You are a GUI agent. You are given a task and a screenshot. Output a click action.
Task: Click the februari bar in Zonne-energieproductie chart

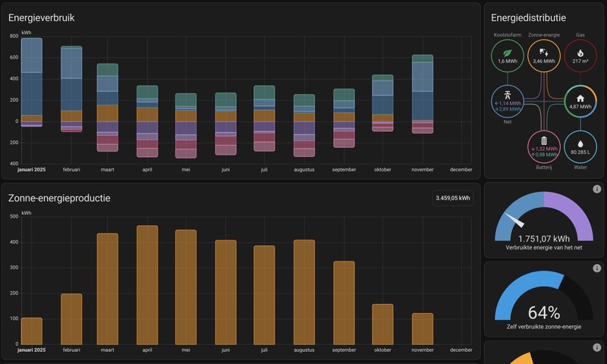point(71,319)
